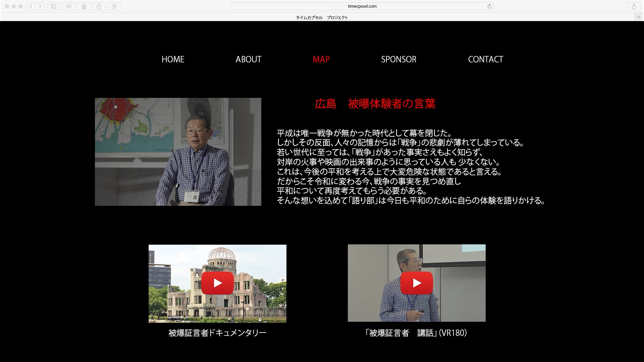This screenshot has height=362, width=644.
Task: Play the VR180 lecture video
Action: click(417, 283)
